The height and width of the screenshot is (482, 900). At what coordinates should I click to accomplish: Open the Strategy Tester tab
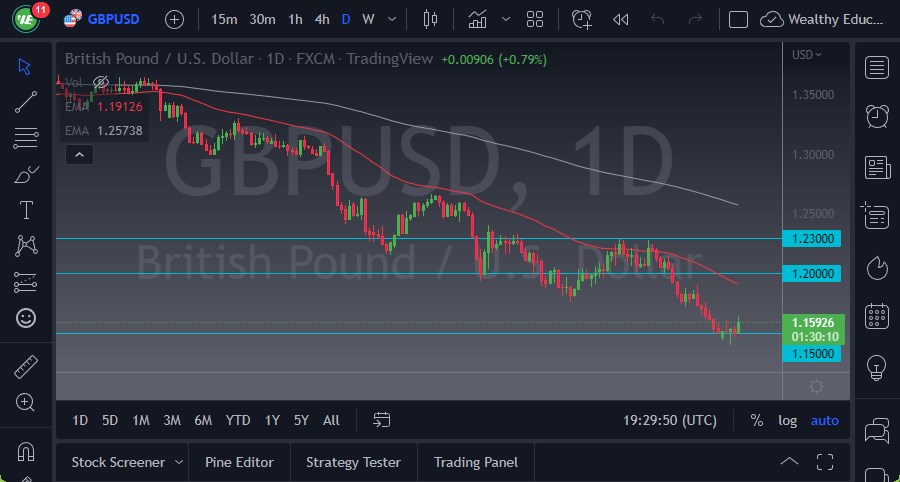coord(353,462)
